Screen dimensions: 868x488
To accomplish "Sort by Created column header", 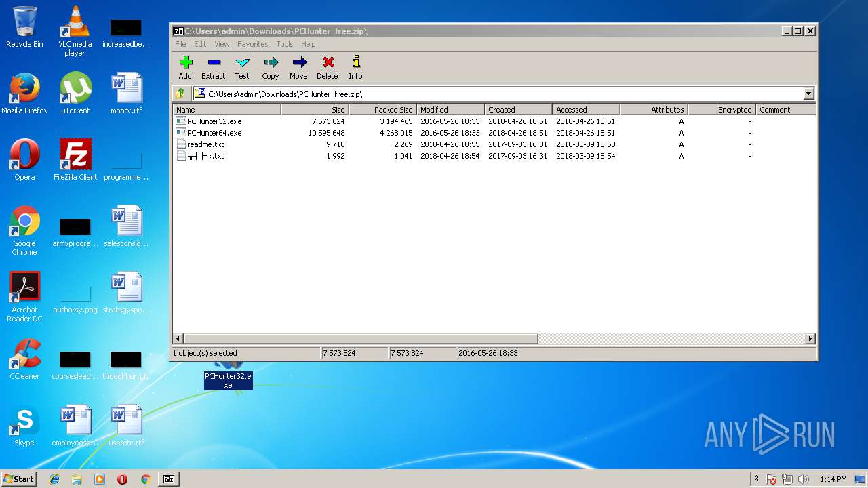I will [518, 109].
